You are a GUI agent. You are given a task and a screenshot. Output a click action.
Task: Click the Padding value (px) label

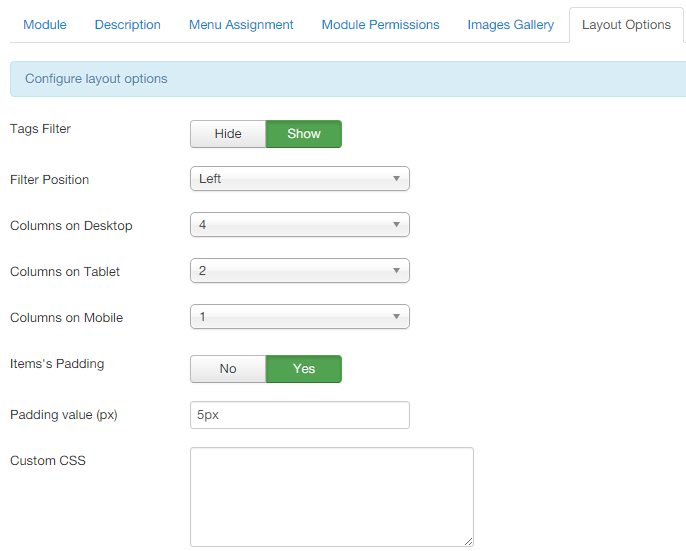[x=64, y=414]
